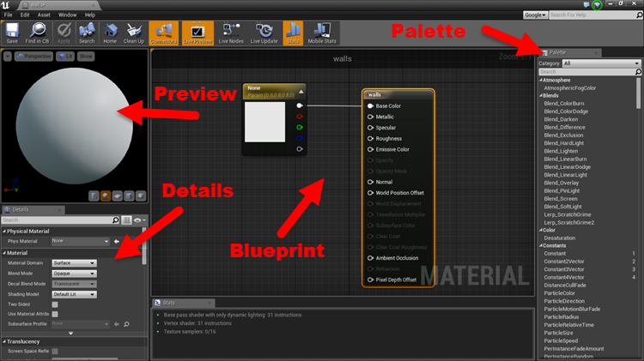Open the Shading Model dropdown
644x361 pixels.
pyautogui.click(x=74, y=294)
